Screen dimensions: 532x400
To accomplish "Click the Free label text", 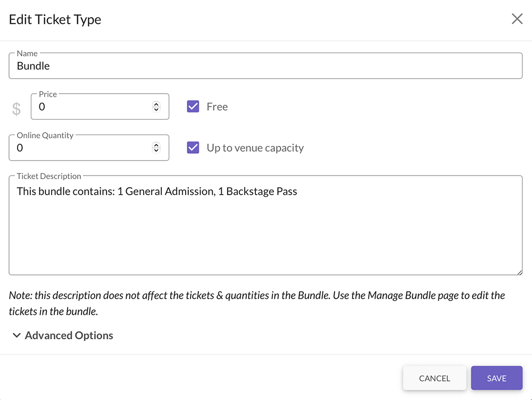I will 217,106.
